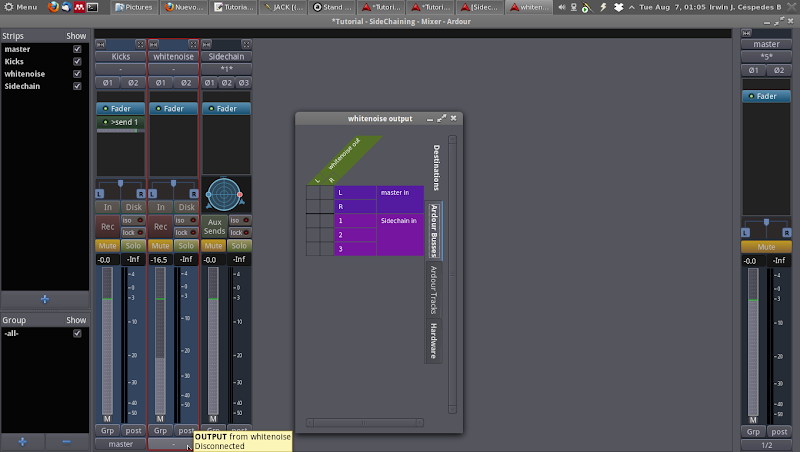Toggle the Sidechain strip width icon
The width and height of the screenshot is (800, 452).
pos(207,44)
